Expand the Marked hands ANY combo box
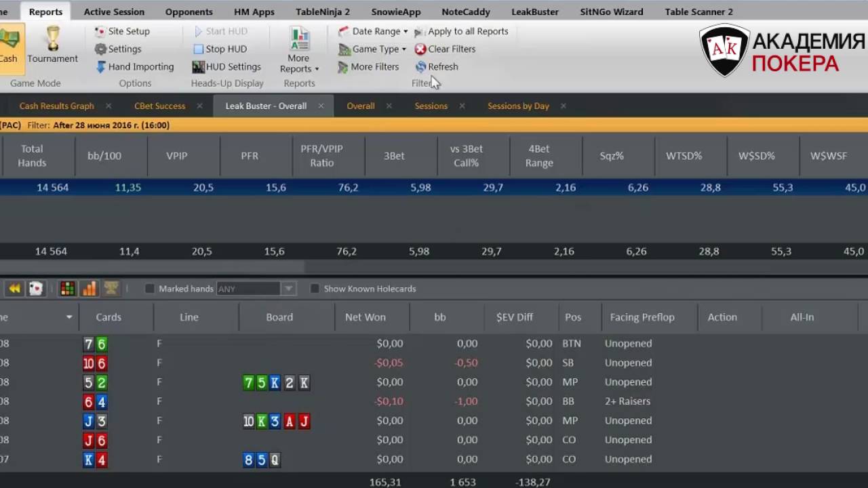 coord(288,289)
